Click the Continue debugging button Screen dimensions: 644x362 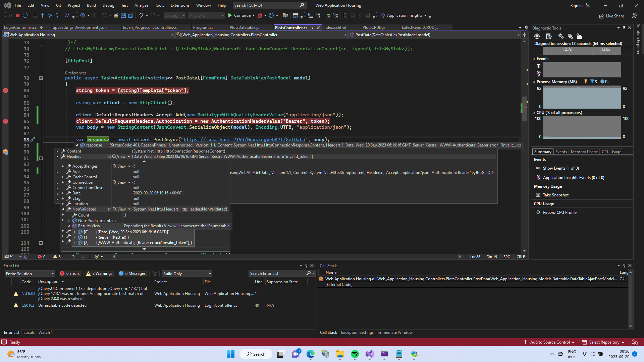239,15
